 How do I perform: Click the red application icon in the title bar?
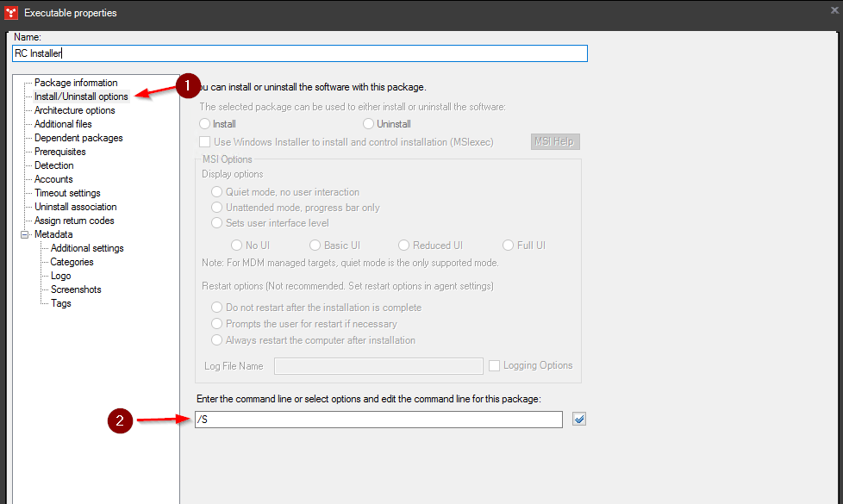tap(10, 12)
